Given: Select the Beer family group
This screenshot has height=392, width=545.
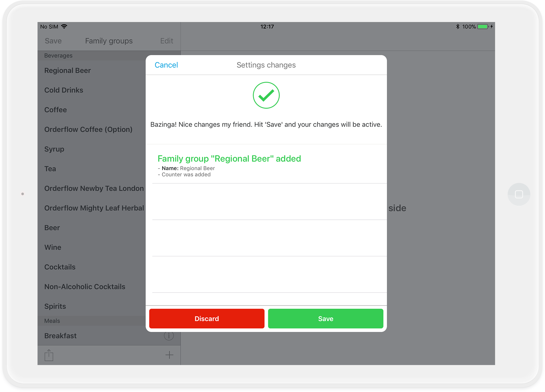Looking at the screenshot, I should [x=92, y=228].
